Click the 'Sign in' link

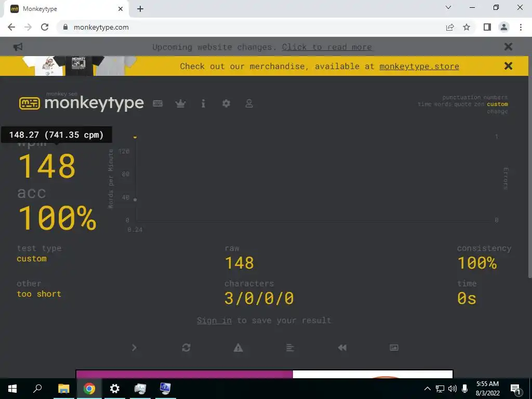pos(214,320)
